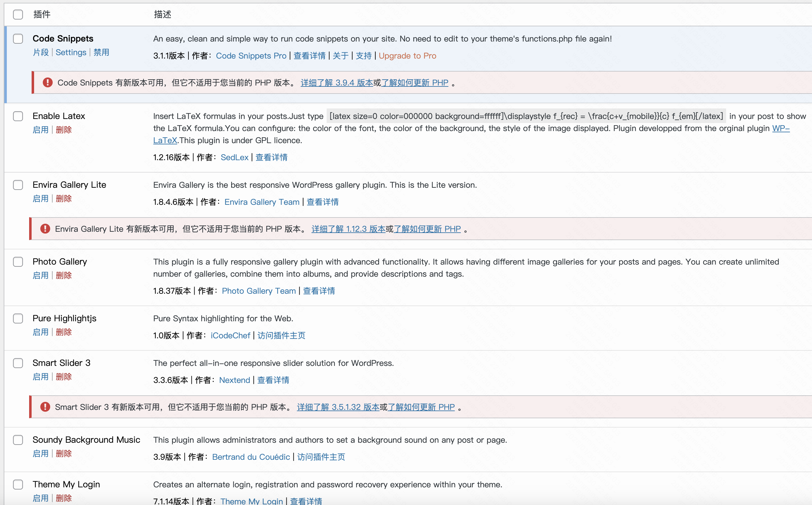The image size is (812, 505).
Task: Toggle the select-all plugins checkbox
Action: point(18,14)
